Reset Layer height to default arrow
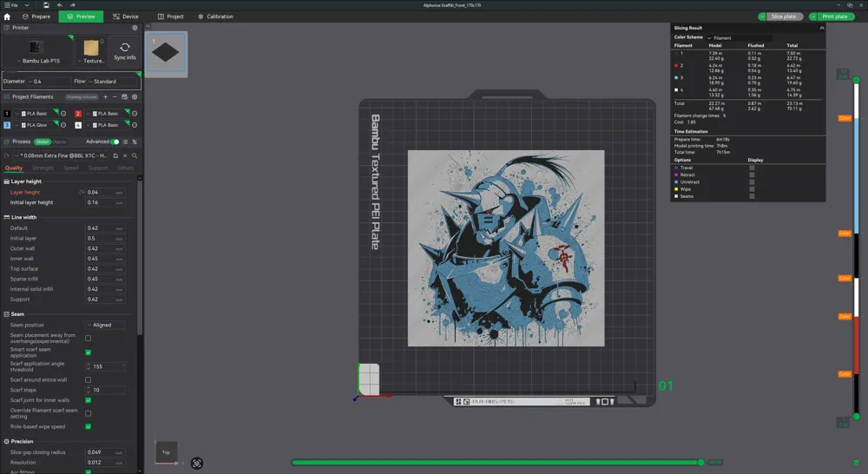This screenshot has width=868, height=474. point(82,193)
